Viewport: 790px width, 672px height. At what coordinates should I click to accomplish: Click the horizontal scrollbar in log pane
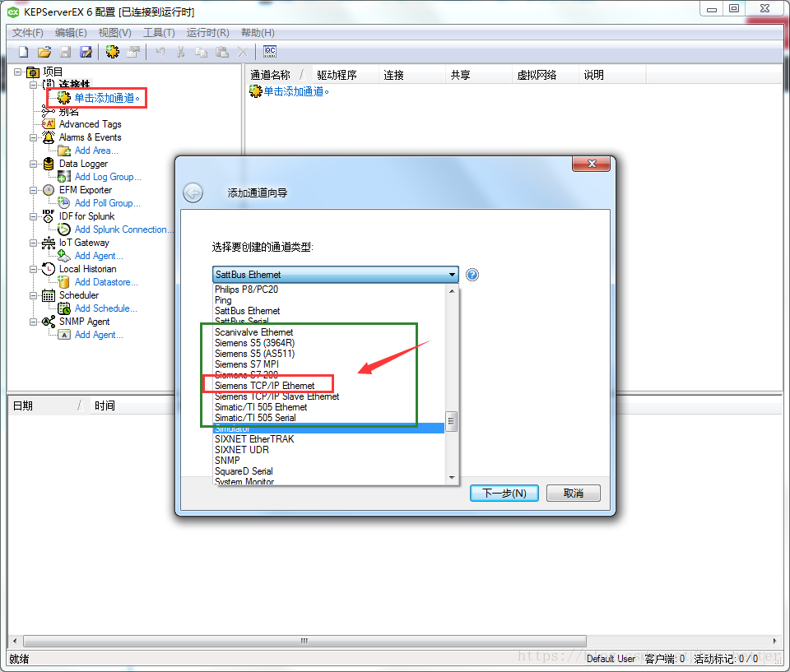pyautogui.click(x=304, y=641)
